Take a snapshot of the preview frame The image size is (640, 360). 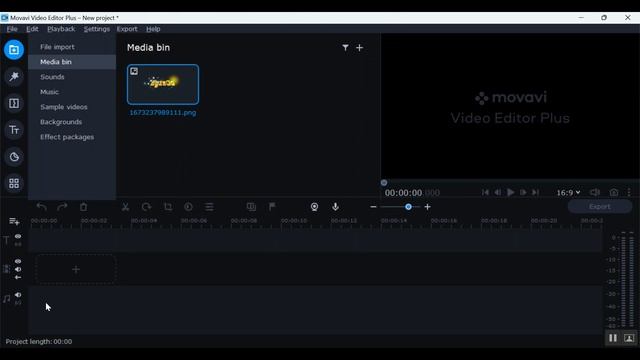point(614,192)
